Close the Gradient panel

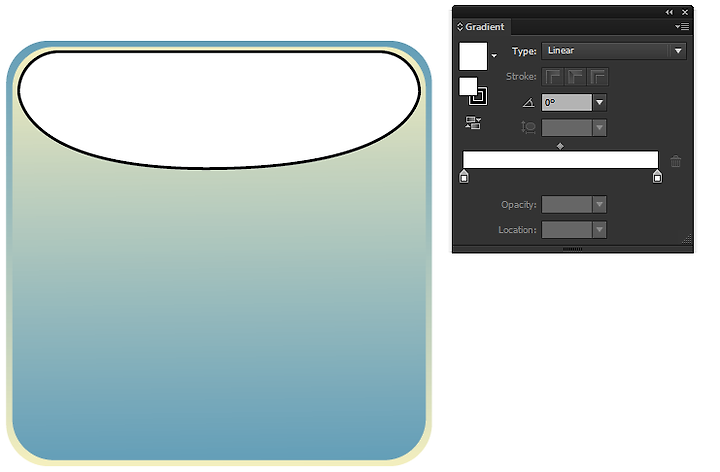[685, 12]
